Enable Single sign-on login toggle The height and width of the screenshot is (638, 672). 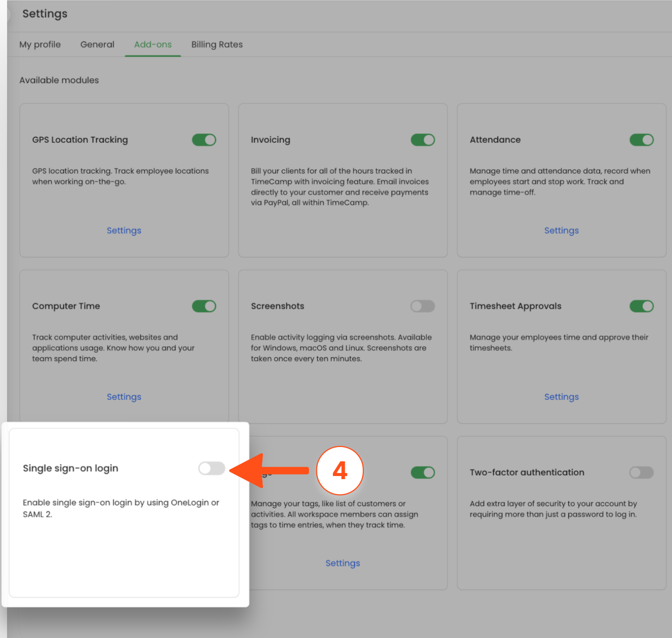pos(212,468)
